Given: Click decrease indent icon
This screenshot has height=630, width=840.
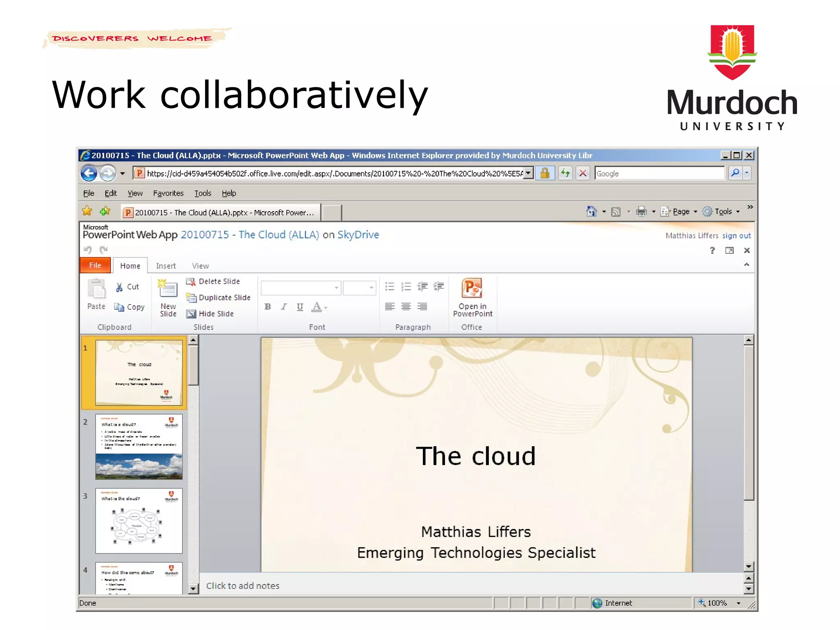Looking at the screenshot, I should pyautogui.click(x=422, y=287).
